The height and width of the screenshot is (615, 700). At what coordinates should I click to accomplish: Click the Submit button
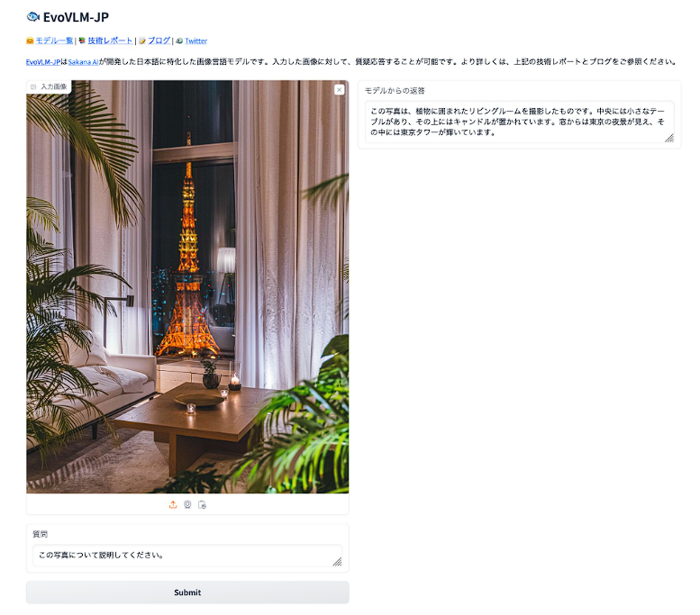(x=187, y=592)
